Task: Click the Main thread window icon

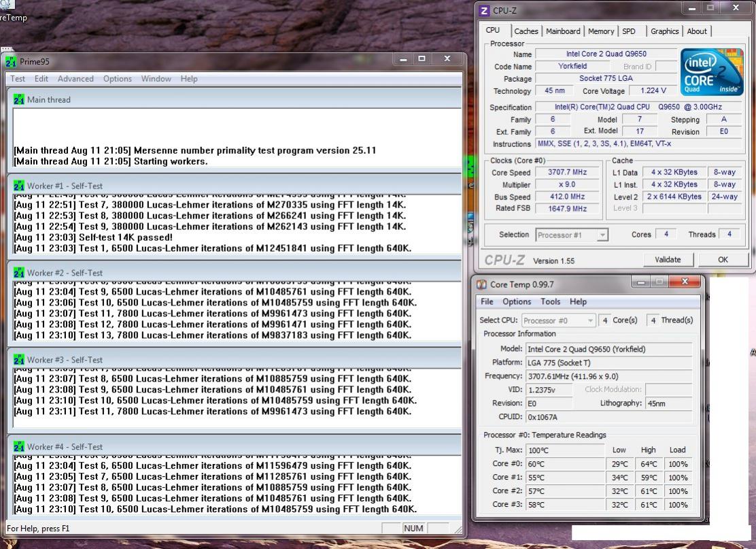Action: pyautogui.click(x=19, y=99)
